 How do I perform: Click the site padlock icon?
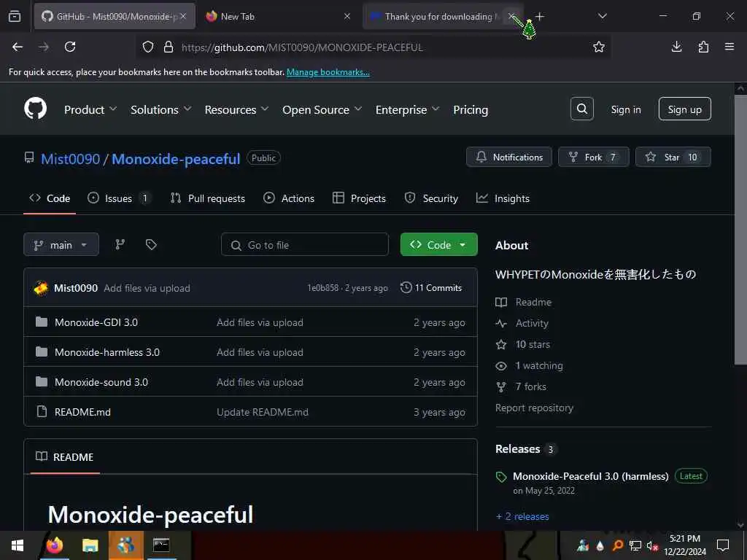point(169,47)
